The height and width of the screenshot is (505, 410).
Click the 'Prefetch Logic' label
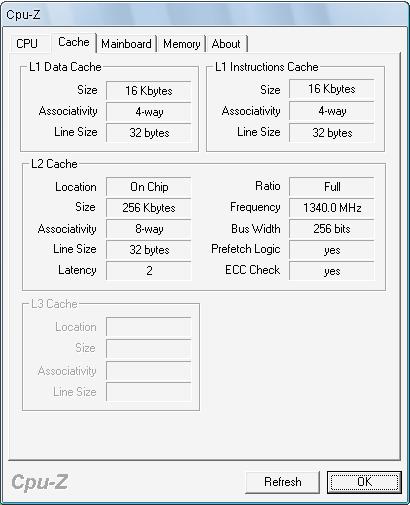(246, 249)
